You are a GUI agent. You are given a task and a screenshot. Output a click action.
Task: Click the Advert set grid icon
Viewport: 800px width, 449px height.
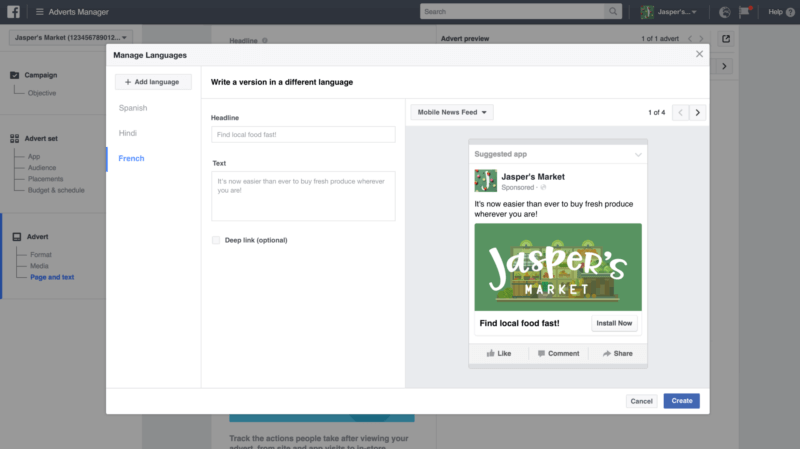pyautogui.click(x=14, y=138)
